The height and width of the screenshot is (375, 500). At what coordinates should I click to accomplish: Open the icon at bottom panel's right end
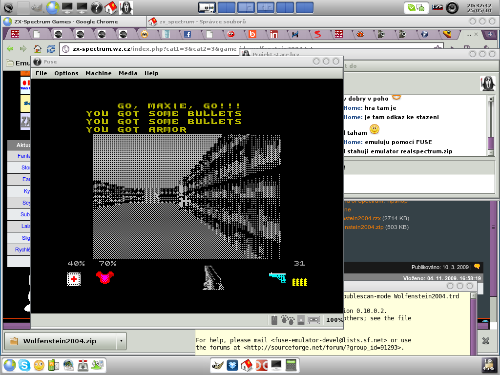point(489,365)
